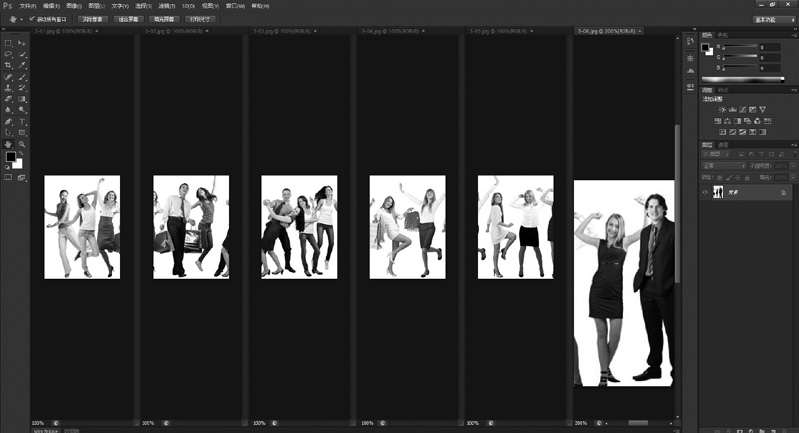
Task: Add a Curves adjustment layer
Action: click(743, 110)
